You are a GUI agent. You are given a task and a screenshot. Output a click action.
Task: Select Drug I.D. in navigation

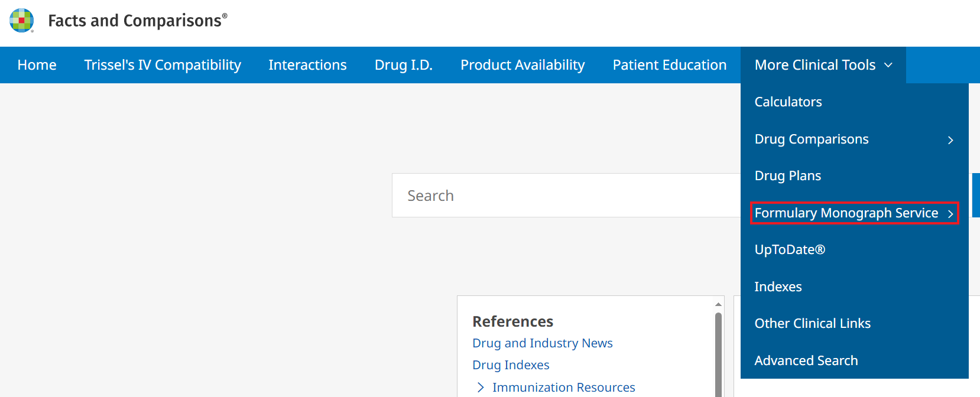[x=404, y=65]
